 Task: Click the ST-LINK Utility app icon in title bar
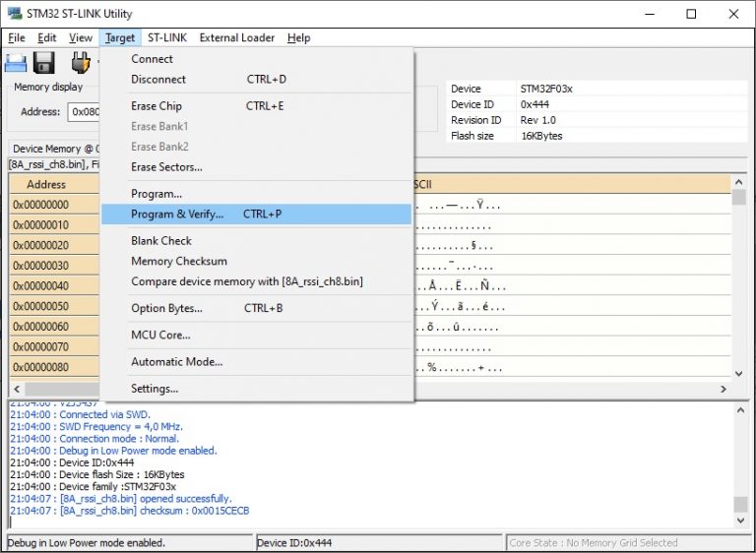coord(15,13)
